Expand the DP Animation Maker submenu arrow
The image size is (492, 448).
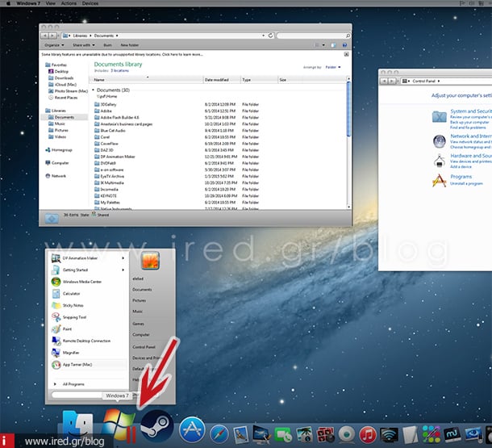(123, 258)
